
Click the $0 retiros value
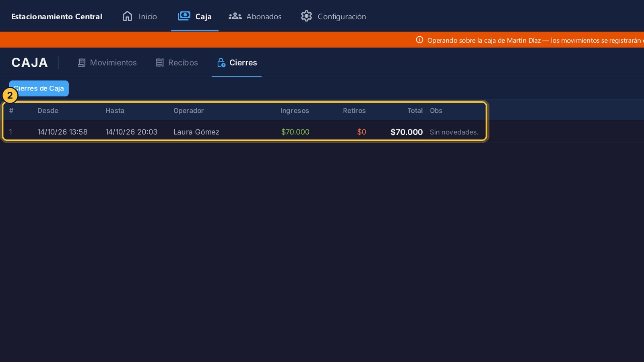[361, 132]
